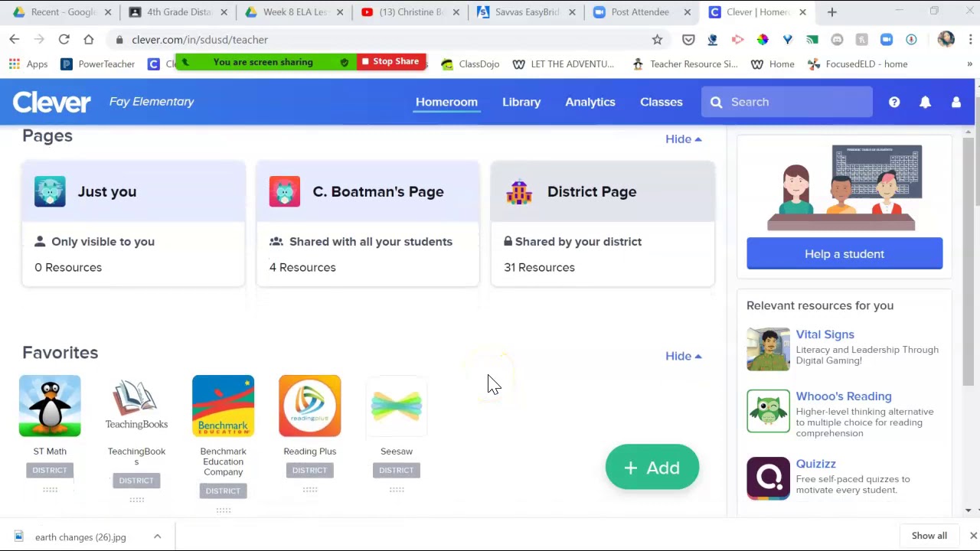Open the FocusedELD home bookmark
The image size is (980, 551).
tap(857, 64)
